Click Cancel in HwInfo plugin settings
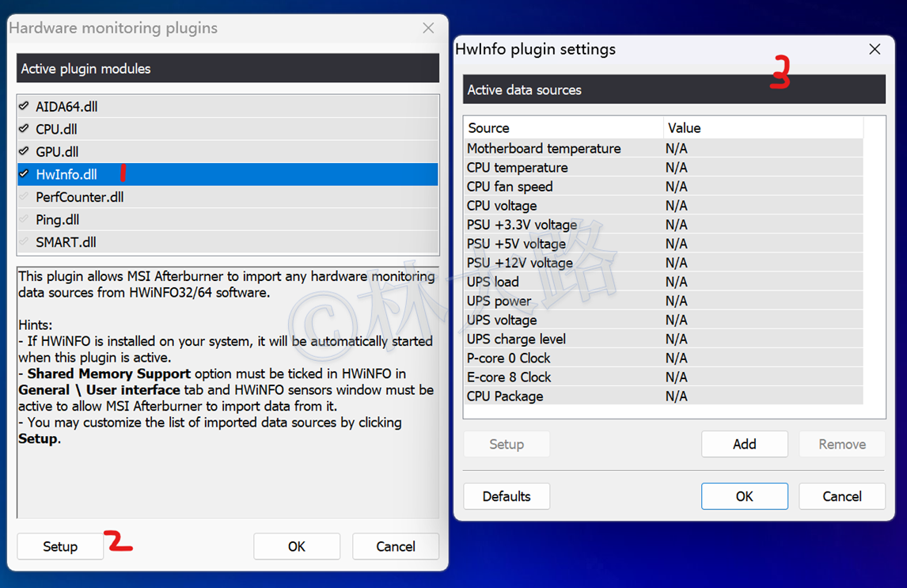 click(842, 496)
